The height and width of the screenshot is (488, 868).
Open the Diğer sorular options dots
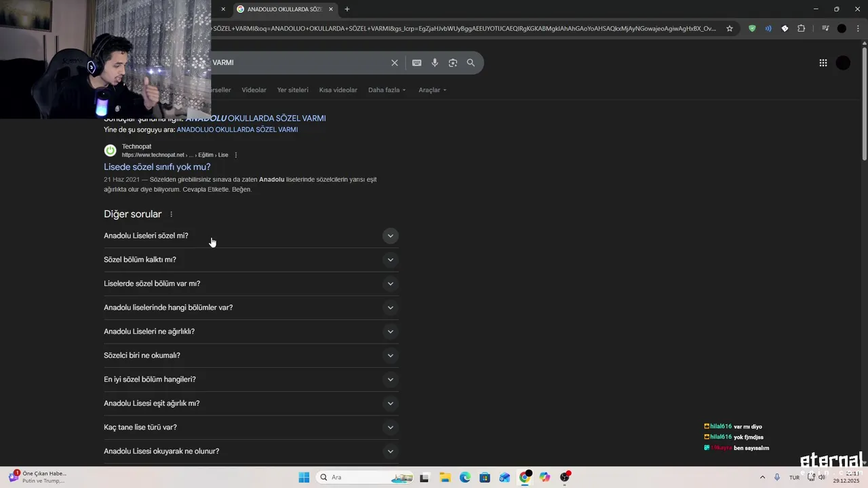(x=171, y=214)
